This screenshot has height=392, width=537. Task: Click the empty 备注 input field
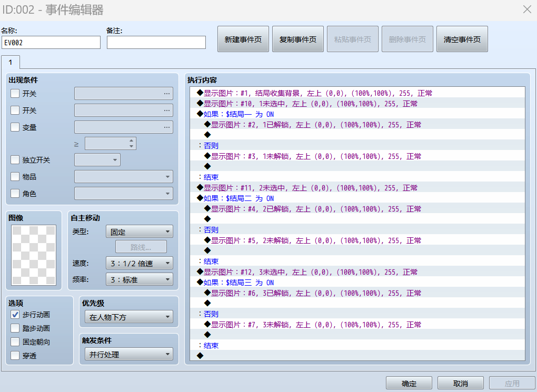coord(156,43)
